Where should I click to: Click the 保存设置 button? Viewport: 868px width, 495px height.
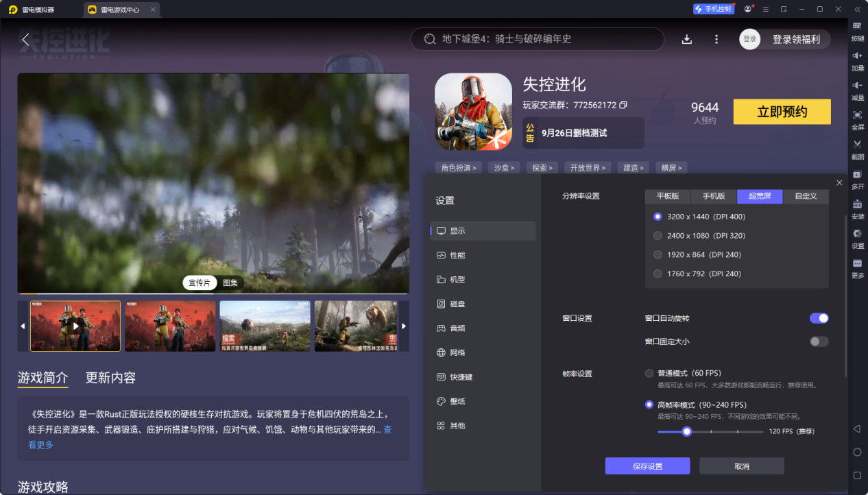[x=647, y=466]
